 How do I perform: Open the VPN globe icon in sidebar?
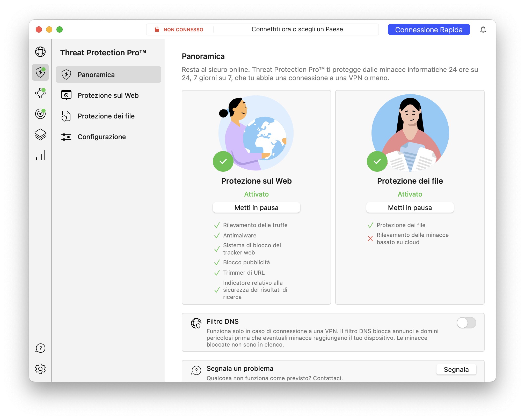click(x=40, y=51)
